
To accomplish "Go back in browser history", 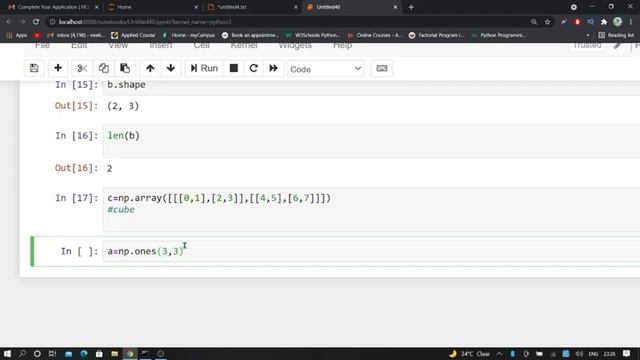I will (x=9, y=22).
